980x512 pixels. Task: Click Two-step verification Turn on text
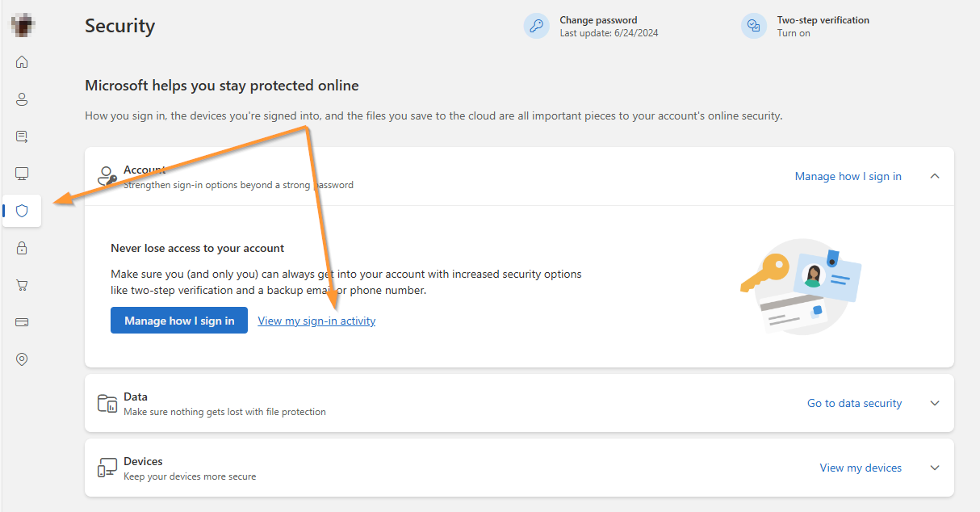coord(794,33)
